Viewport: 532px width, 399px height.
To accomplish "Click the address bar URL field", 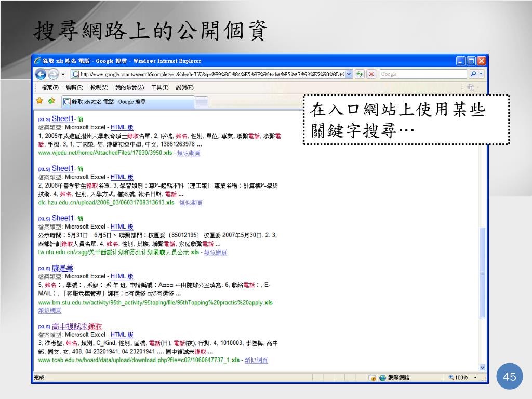I will (x=208, y=74).
